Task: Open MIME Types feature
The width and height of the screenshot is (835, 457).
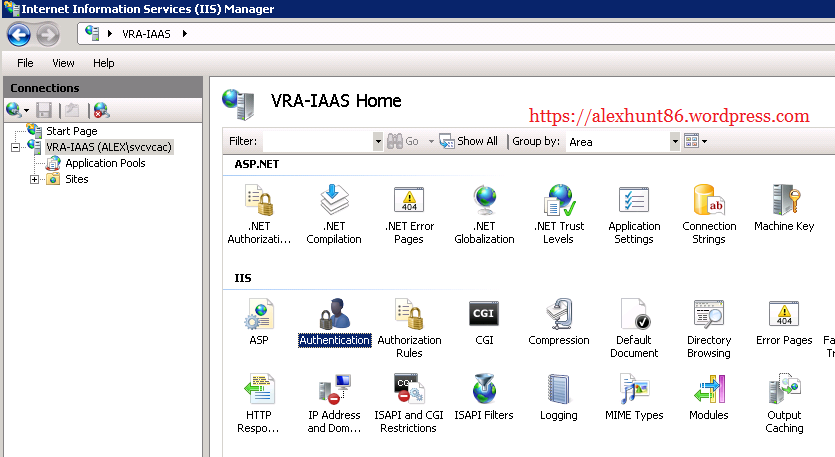Action: tap(634, 397)
